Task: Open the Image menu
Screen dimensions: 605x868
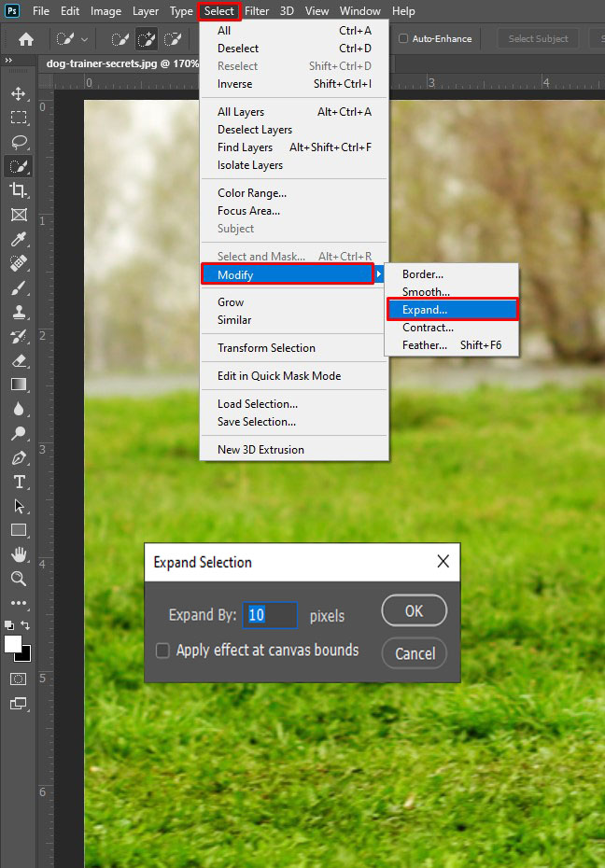Action: (x=106, y=11)
